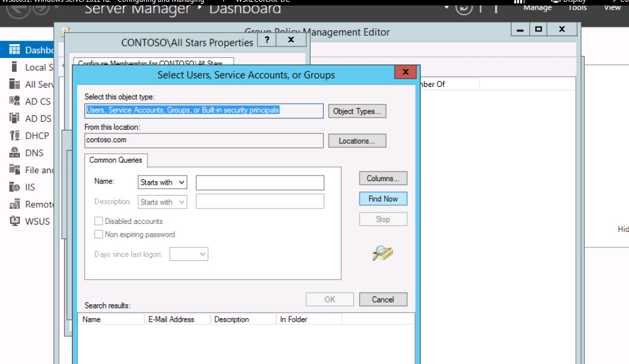Open the Description 'Starts with' dropdown

pos(163,202)
